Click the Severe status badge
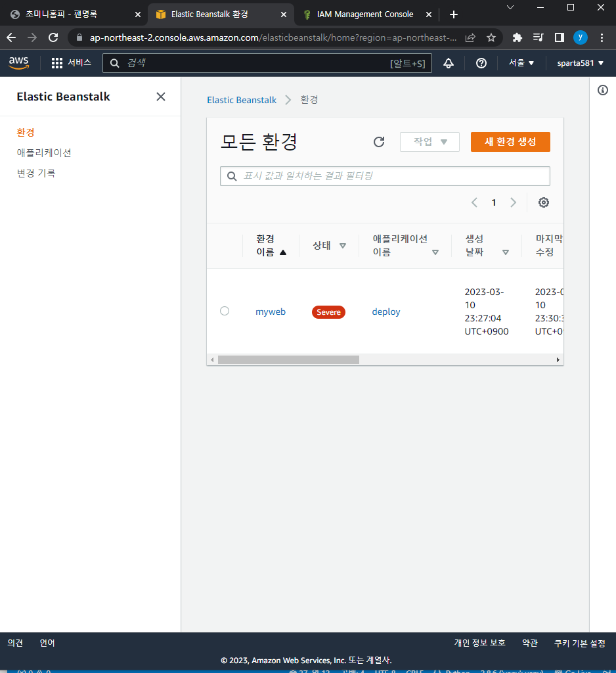 (328, 312)
